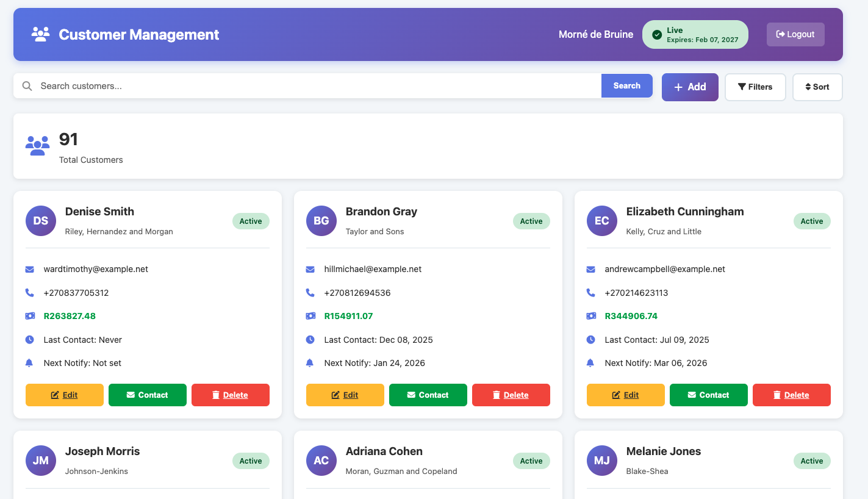Click the Active badge on Elizabeth Cunningham's card
Screen dimensions: 868x499
point(812,221)
